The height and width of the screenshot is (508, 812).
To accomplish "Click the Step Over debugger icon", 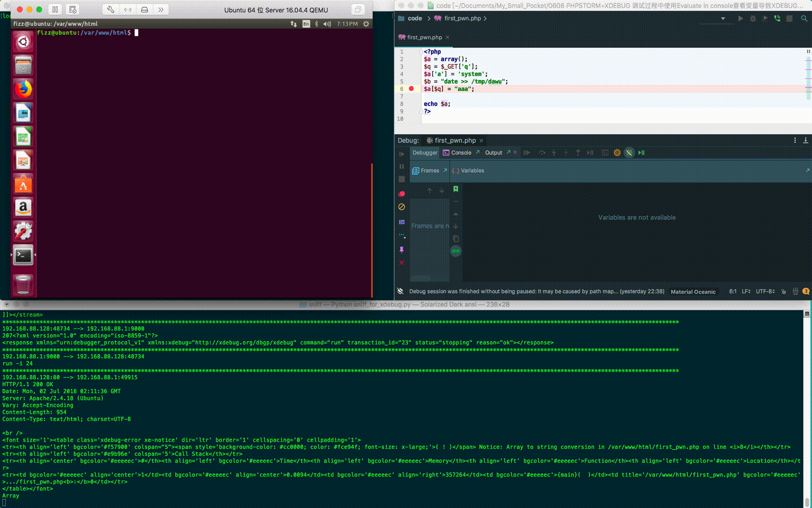I will coord(542,152).
